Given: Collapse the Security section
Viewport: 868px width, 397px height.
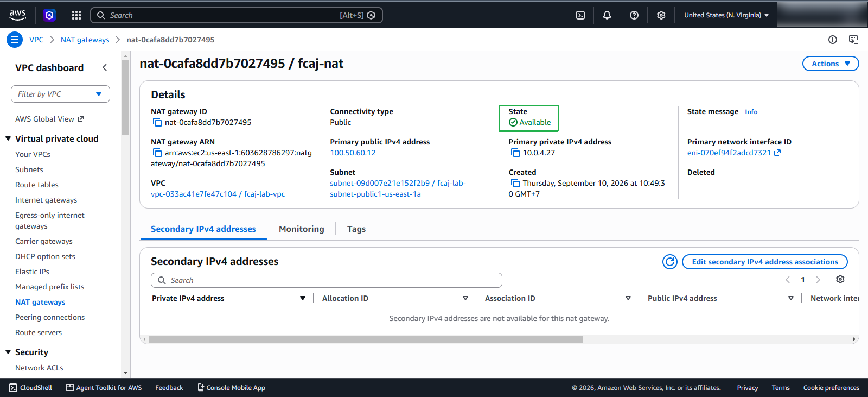Looking at the screenshot, I should click(x=8, y=352).
